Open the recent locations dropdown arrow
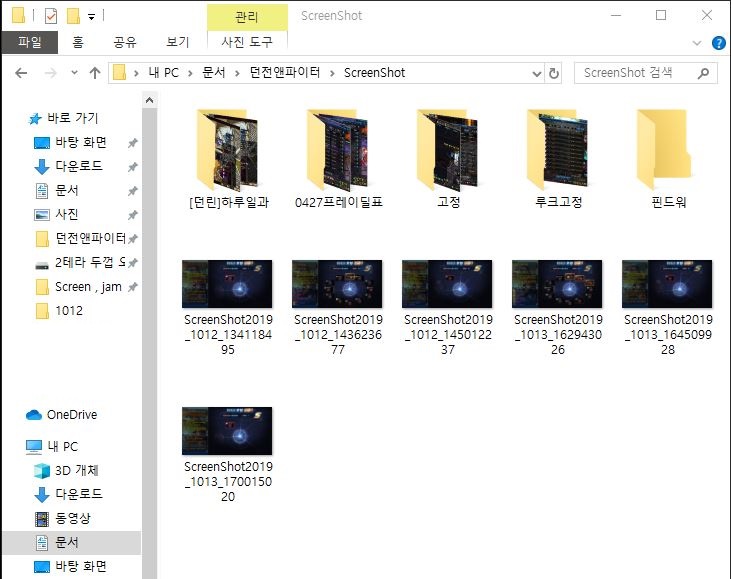This screenshot has height=579, width=731. 74,73
